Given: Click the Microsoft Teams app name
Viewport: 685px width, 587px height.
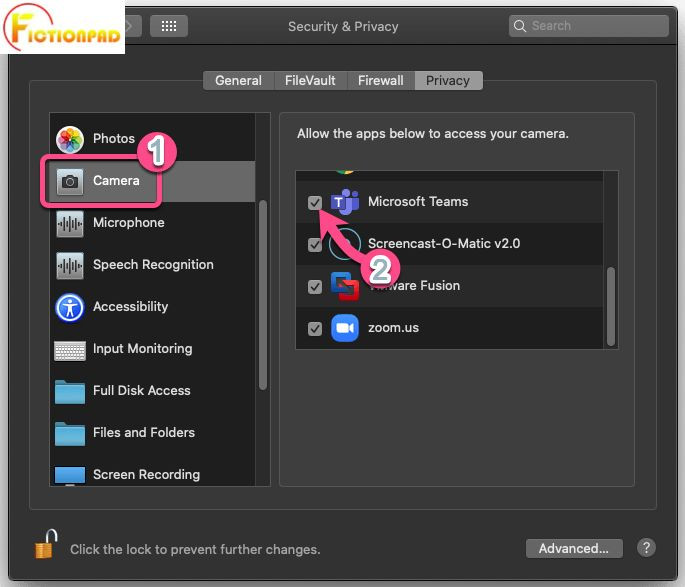Looking at the screenshot, I should pos(418,201).
